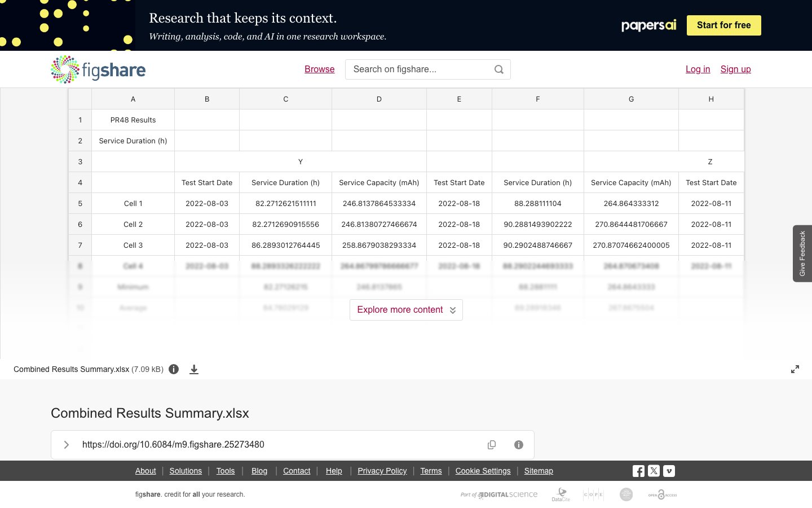Open Terms footer link
This screenshot has height=508, width=812.
click(431, 471)
